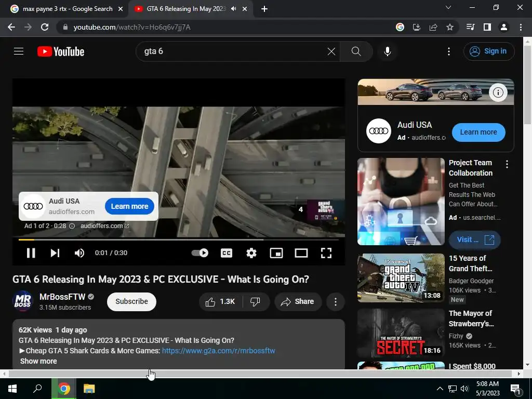The width and height of the screenshot is (532, 399).
Task: Open Chrome three-dot menu
Action: [x=521, y=27]
